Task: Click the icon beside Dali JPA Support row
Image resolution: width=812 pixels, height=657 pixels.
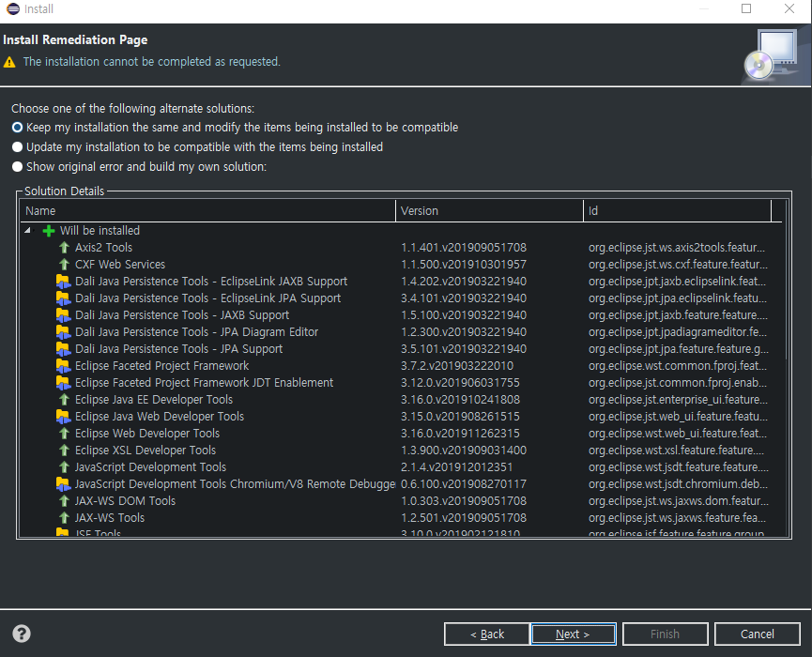Action: (63, 349)
